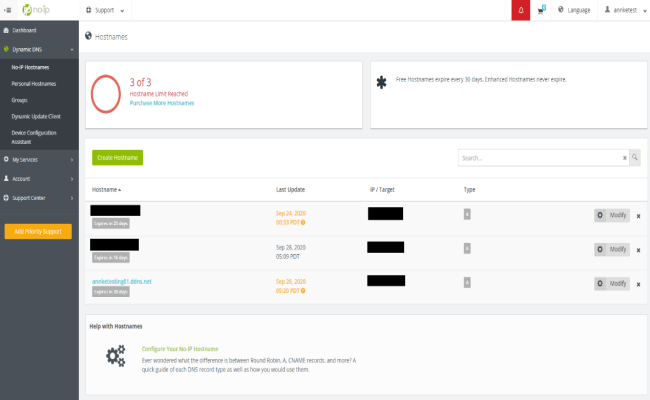
Task: Click the hamburger menu icon top-left
Action: tap(7, 10)
